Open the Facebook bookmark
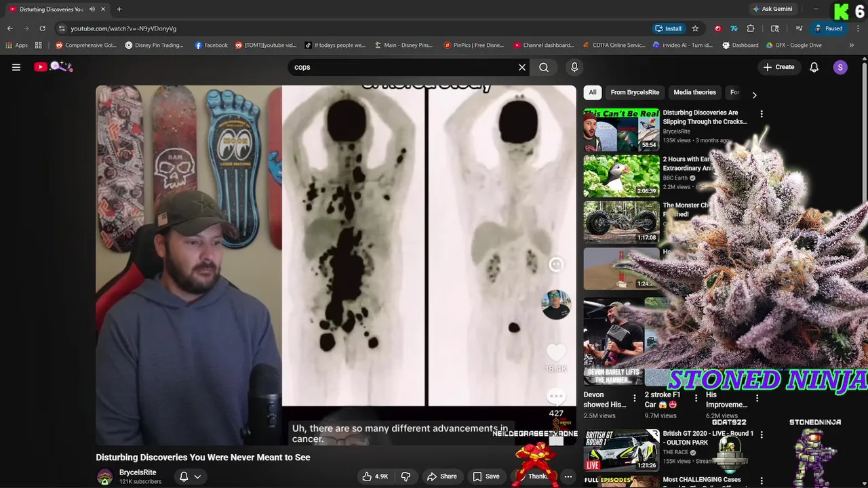 point(211,45)
